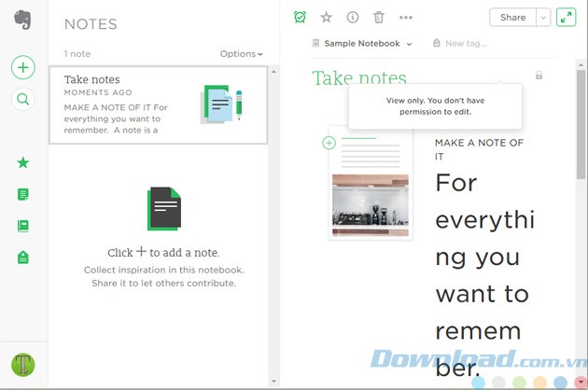
Task: Click the View only permission tooltip
Action: (435, 106)
